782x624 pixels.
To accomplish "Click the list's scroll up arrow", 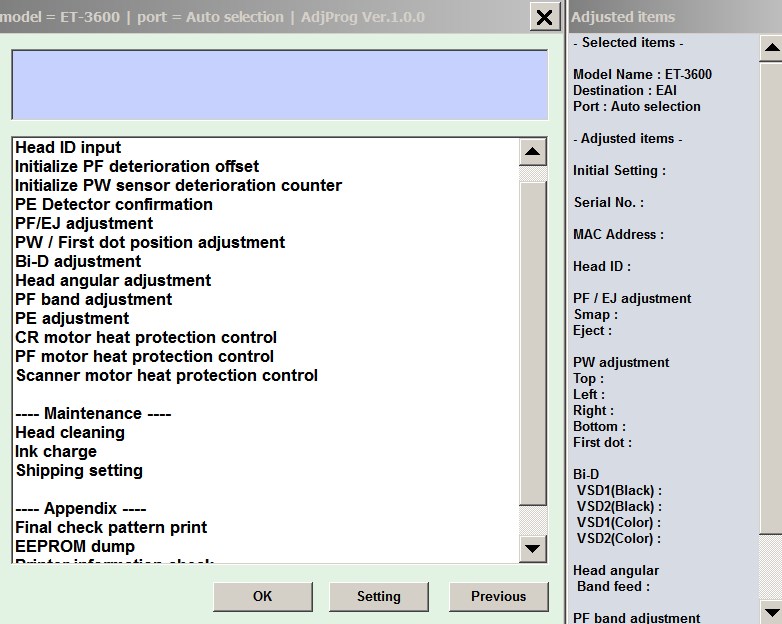I will point(533,152).
